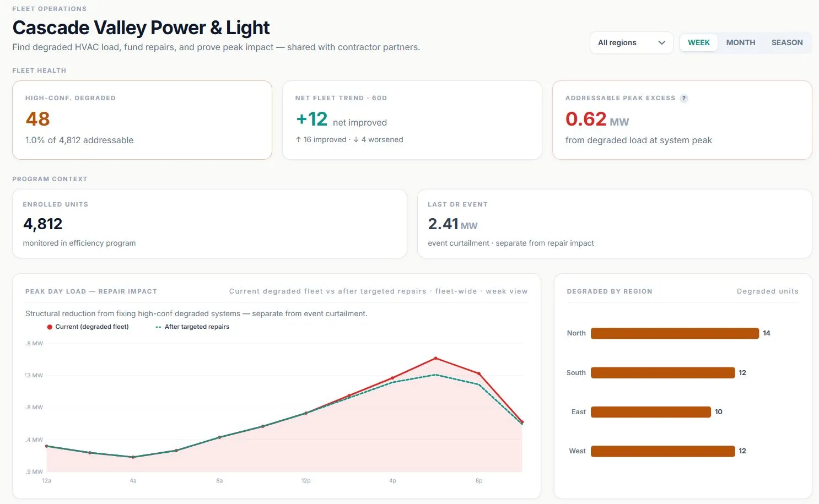
Task: Click the Enrolled Units 4,812 card
Action: [x=209, y=224]
